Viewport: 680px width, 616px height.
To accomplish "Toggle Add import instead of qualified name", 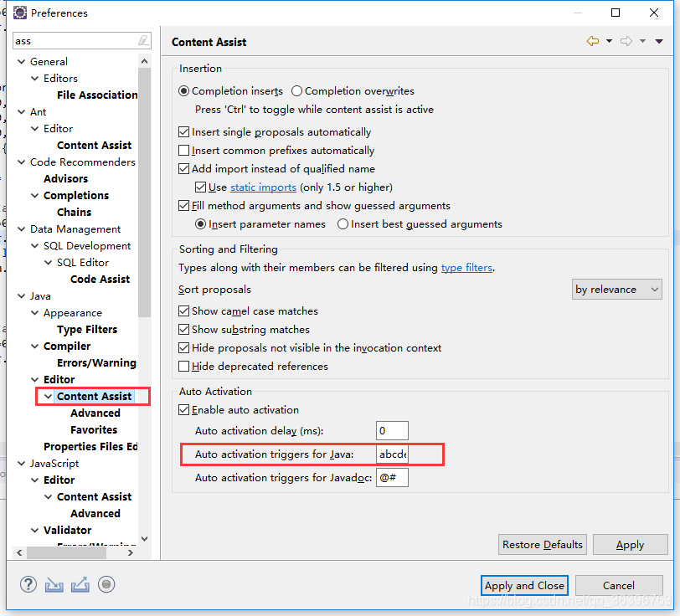I will pyautogui.click(x=184, y=168).
